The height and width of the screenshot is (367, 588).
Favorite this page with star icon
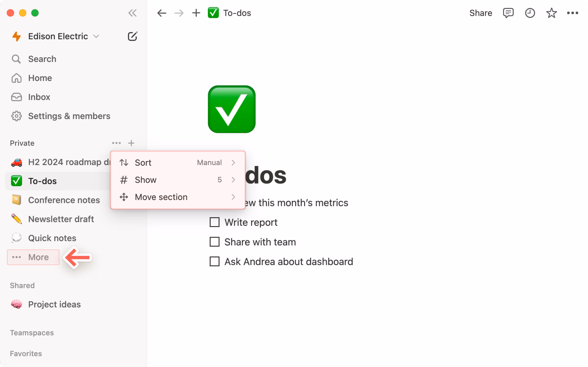(551, 13)
